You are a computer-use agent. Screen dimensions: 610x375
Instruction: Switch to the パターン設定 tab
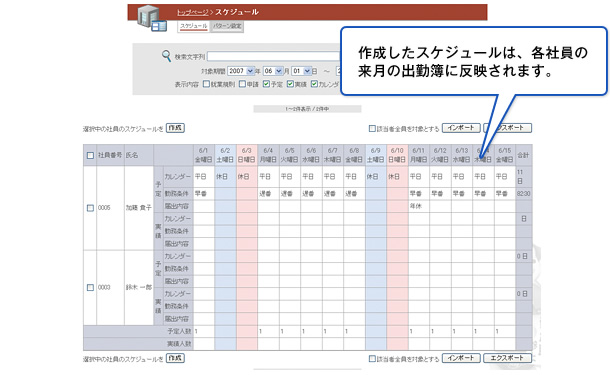227,26
